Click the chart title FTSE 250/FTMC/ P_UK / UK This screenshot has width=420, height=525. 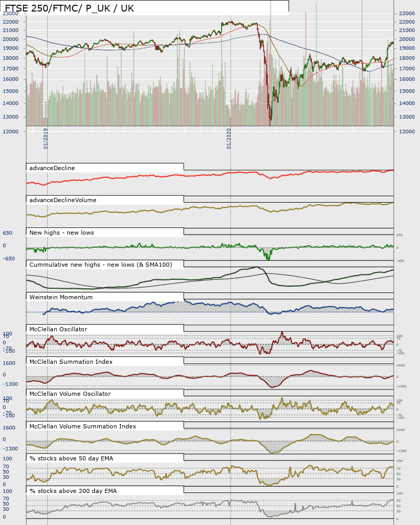point(69,8)
